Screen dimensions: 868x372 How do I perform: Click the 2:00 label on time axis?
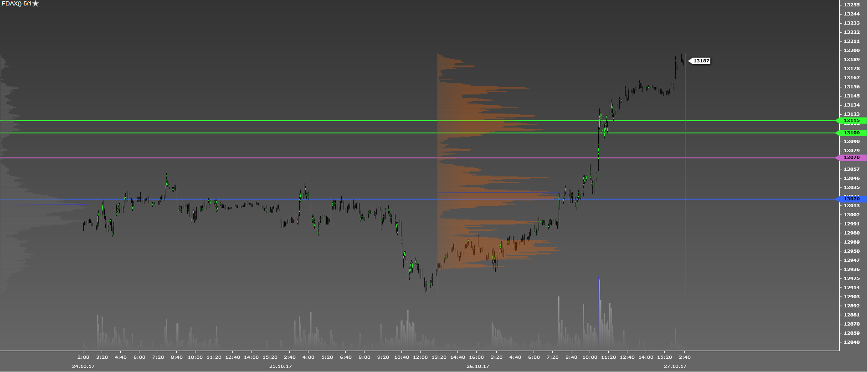(x=83, y=357)
